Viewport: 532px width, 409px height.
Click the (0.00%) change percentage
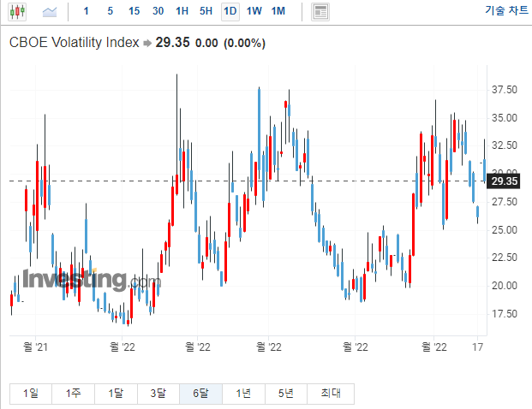[244, 44]
